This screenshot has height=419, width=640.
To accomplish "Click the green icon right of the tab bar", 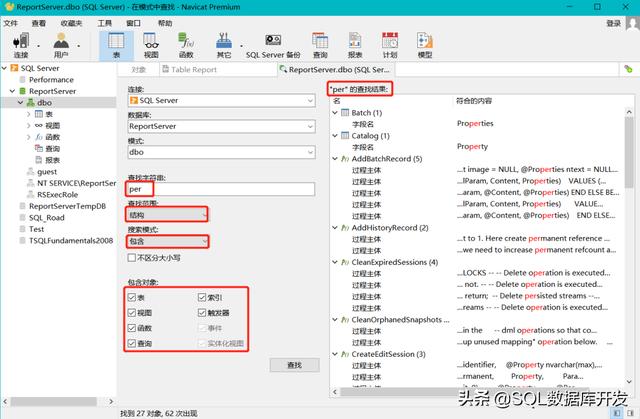I will pos(629,69).
